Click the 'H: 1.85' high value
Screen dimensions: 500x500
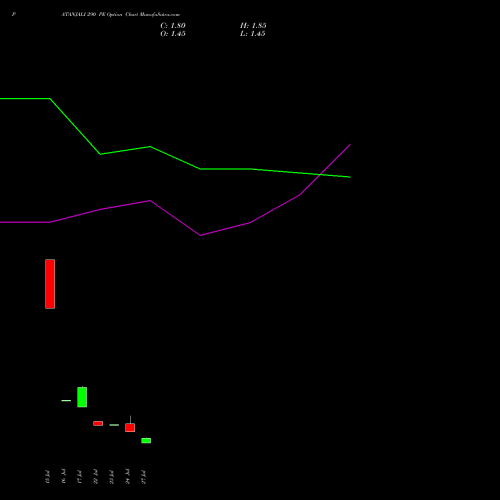[x=253, y=26]
